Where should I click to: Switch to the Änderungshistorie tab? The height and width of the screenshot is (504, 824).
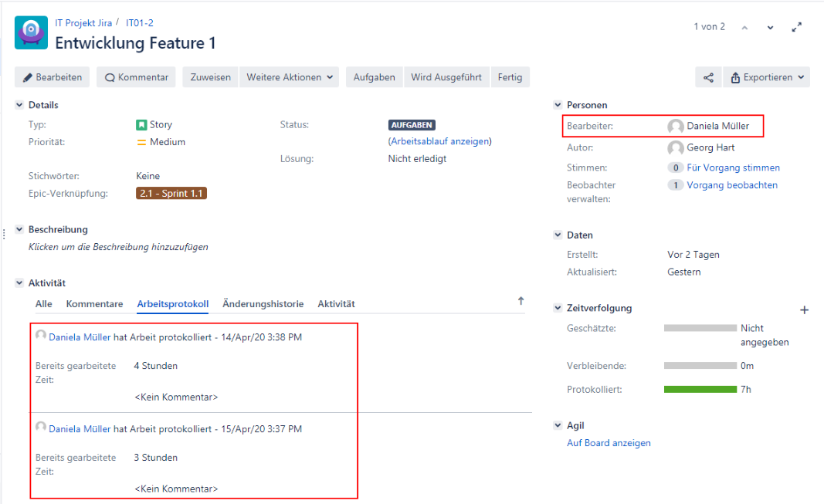pos(263,304)
